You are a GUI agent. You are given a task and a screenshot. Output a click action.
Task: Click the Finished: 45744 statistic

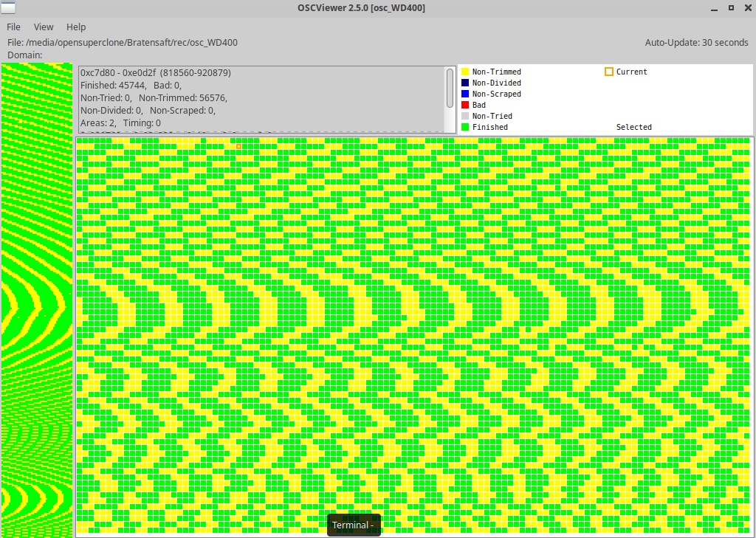click(113, 86)
